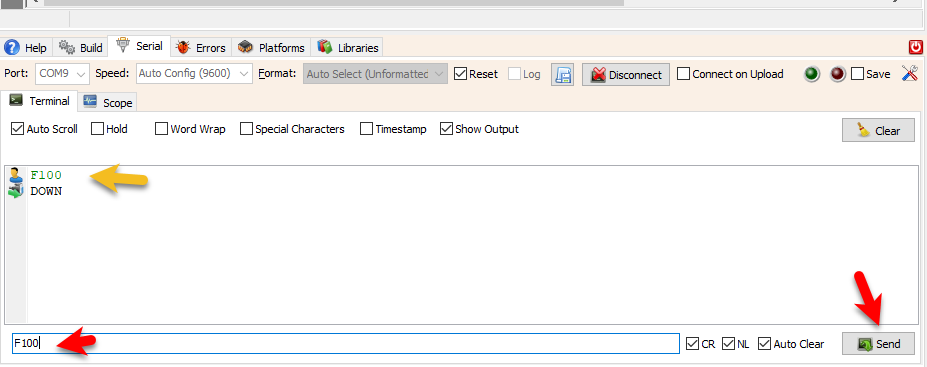Open the Format Auto Select dropdown

pyautogui.click(x=375, y=74)
